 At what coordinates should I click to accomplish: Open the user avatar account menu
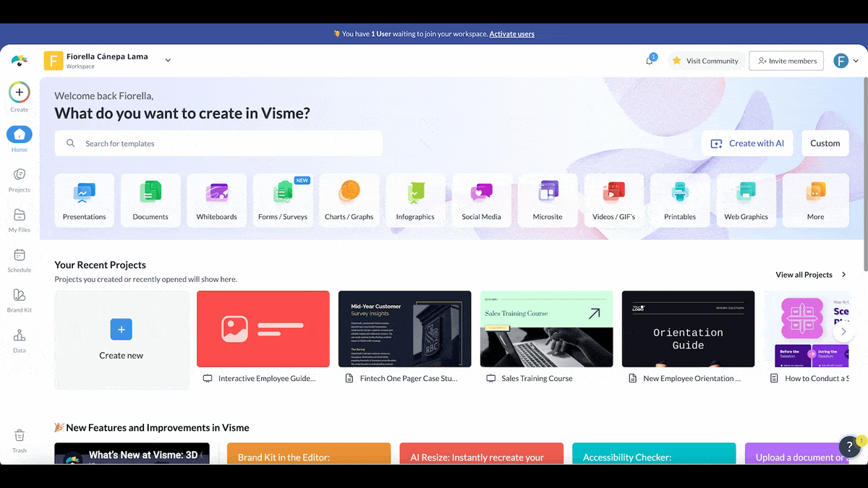(x=846, y=61)
